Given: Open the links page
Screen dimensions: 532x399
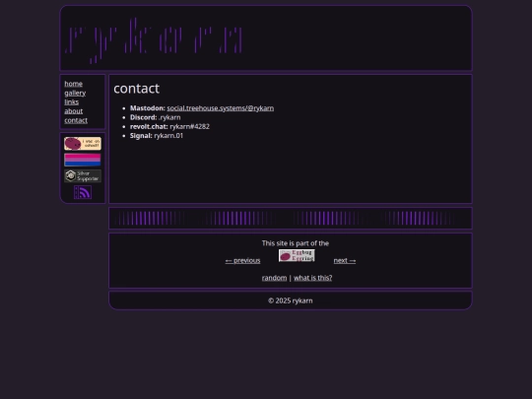Looking at the screenshot, I should (72, 102).
